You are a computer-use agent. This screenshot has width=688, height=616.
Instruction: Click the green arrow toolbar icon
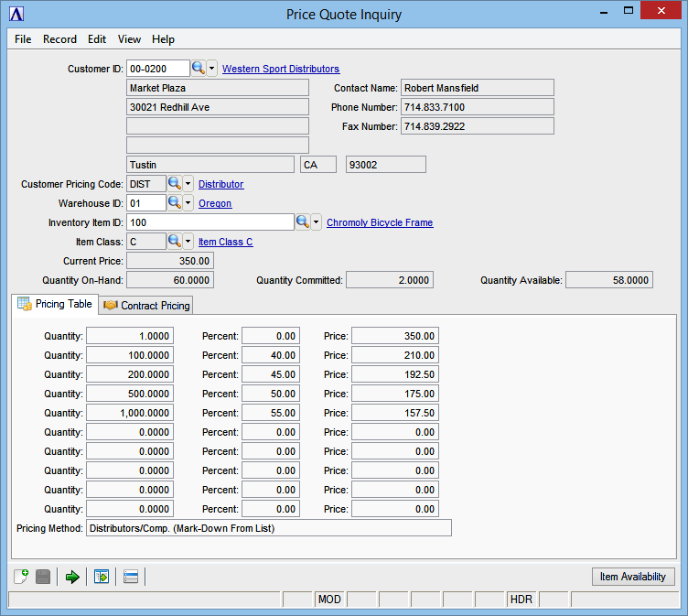(x=72, y=577)
